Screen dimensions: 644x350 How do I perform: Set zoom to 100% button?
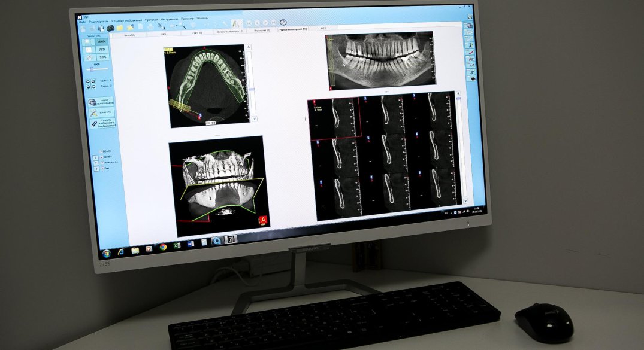[x=101, y=42]
